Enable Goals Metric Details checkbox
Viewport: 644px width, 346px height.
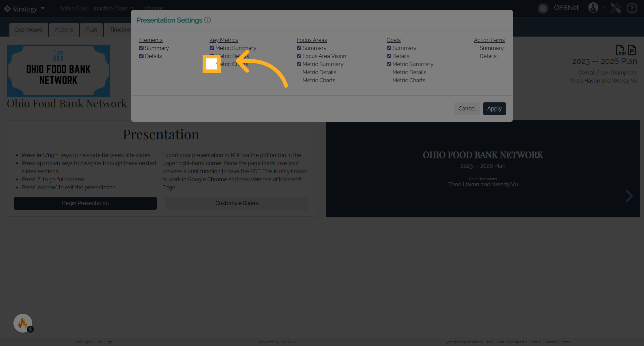tap(389, 72)
